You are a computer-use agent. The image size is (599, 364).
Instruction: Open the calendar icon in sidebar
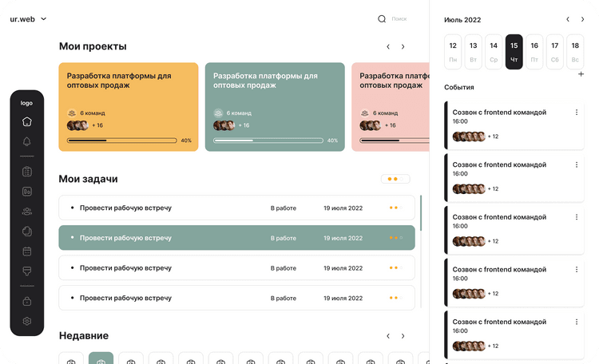coord(26,251)
